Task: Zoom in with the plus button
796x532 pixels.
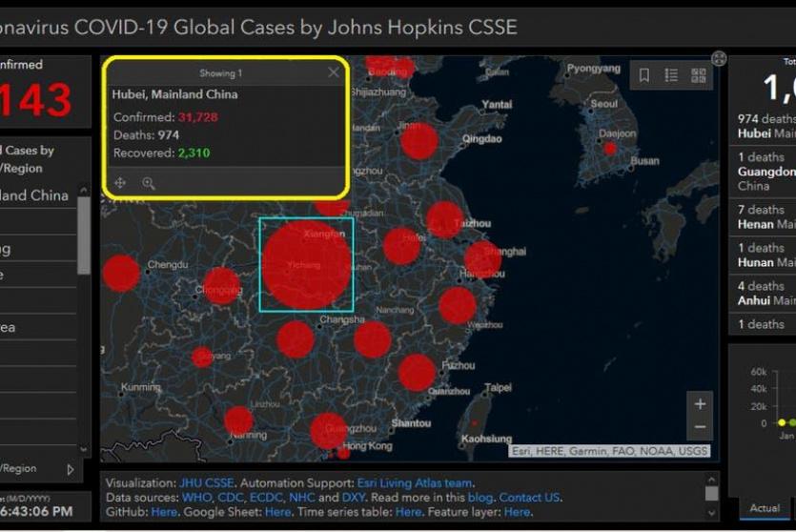Action: coord(700,404)
